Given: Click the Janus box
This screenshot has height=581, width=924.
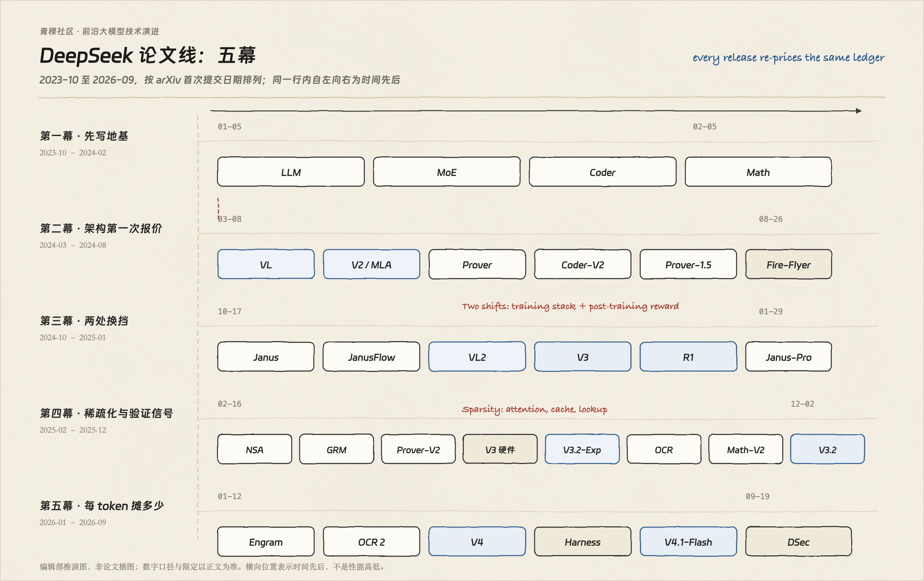Looking at the screenshot, I should pyautogui.click(x=266, y=357).
